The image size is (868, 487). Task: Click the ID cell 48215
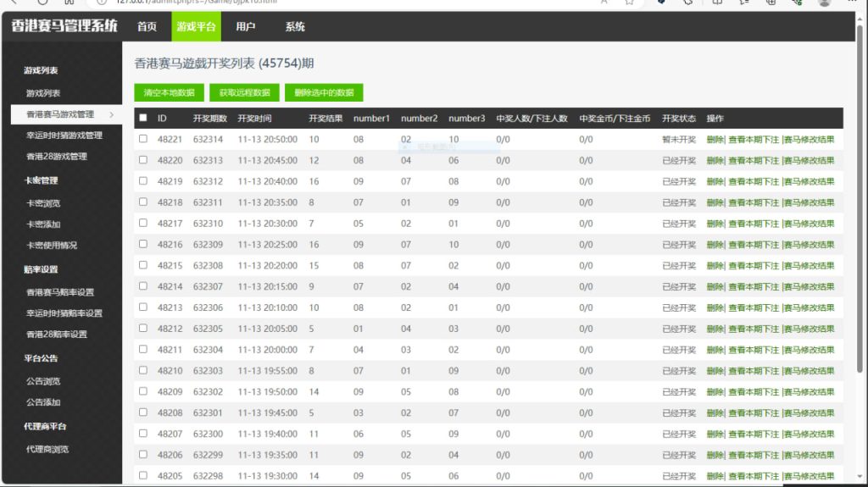[170, 266]
